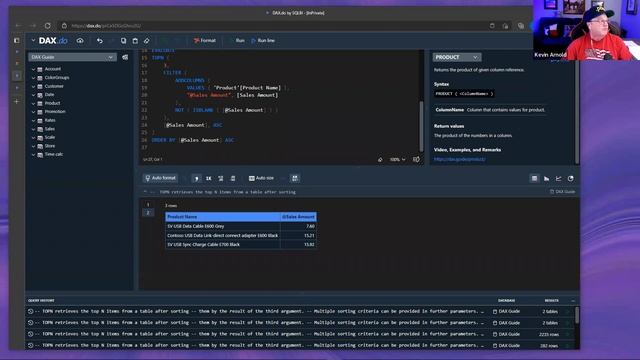The image size is (640, 360).
Task: Switch results to pie chart view
Action: coord(571,178)
